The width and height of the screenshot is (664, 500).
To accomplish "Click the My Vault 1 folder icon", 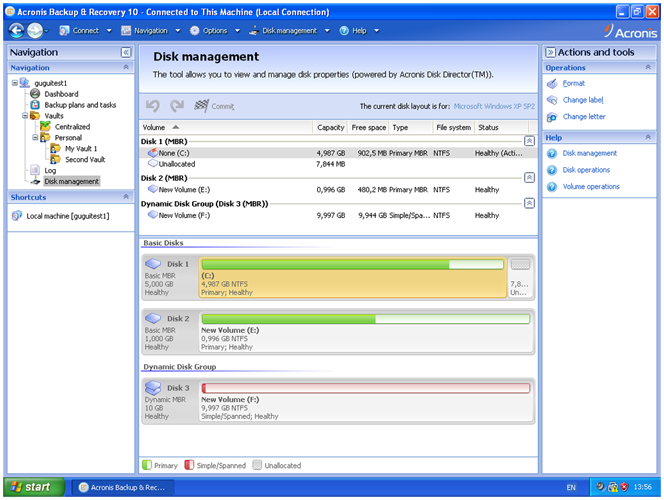I will coord(55,148).
